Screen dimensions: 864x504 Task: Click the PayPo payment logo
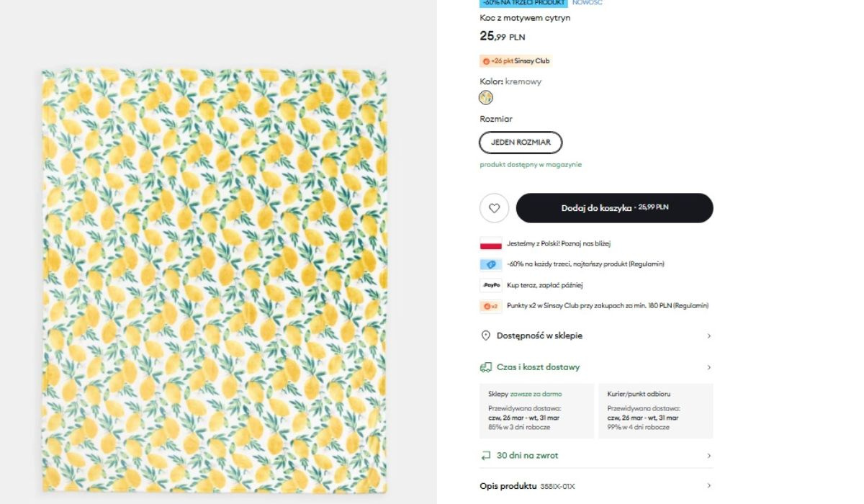490,285
